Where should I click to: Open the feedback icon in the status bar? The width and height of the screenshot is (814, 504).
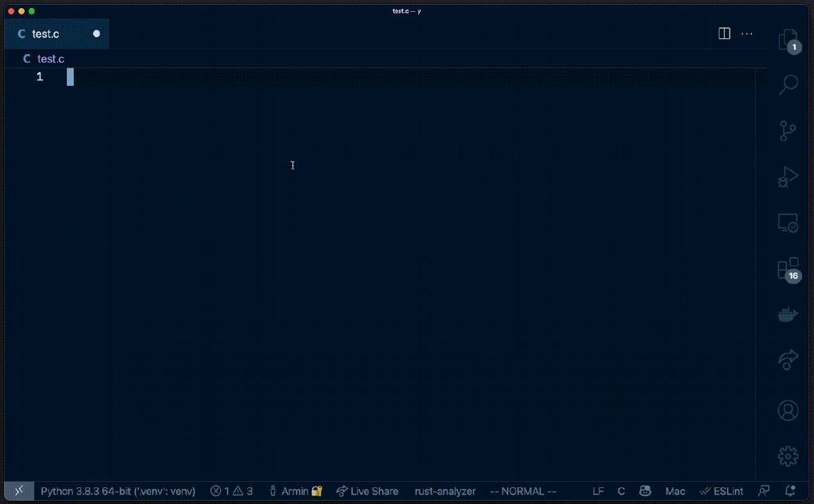click(764, 490)
